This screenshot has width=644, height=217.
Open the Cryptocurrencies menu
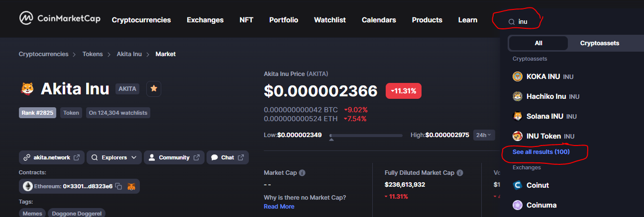pyautogui.click(x=141, y=20)
